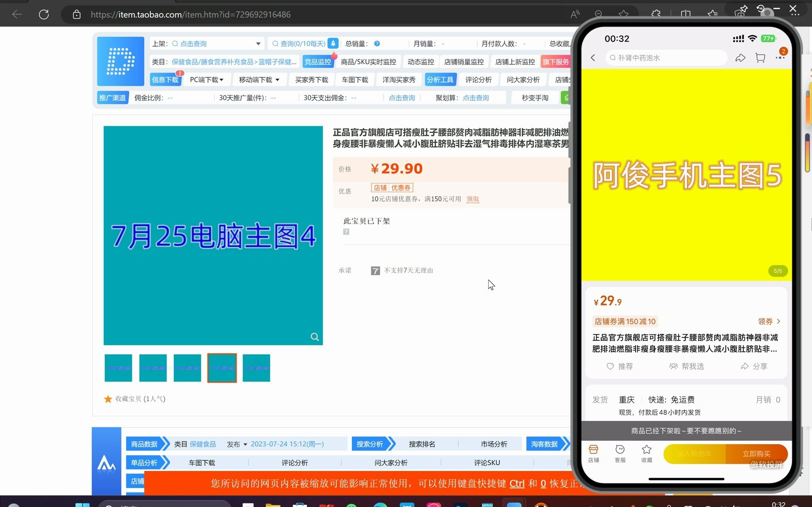Click the 评论分析 button in top toolbar
The height and width of the screenshot is (507, 812).
pos(478,80)
